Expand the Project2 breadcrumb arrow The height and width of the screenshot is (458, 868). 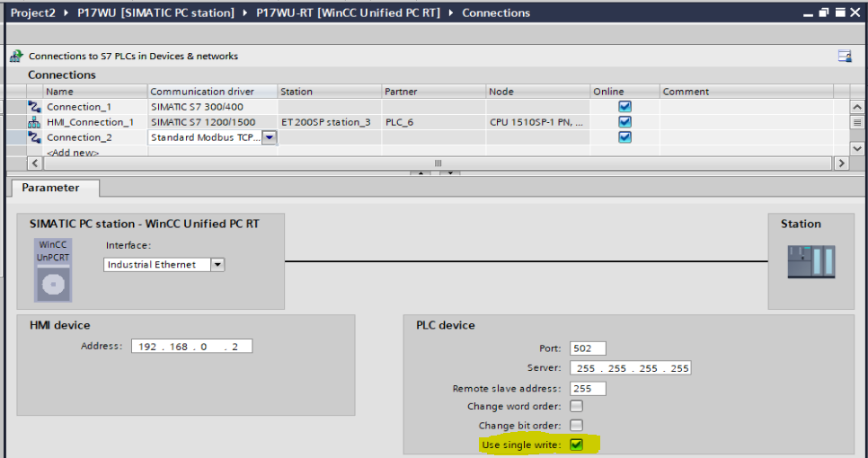click(66, 13)
